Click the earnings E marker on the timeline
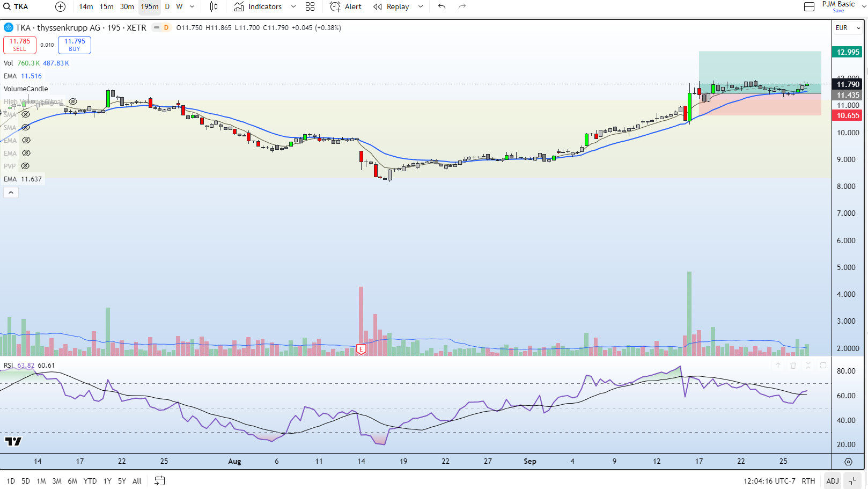Image resolution: width=868 pixels, height=489 pixels. click(361, 349)
